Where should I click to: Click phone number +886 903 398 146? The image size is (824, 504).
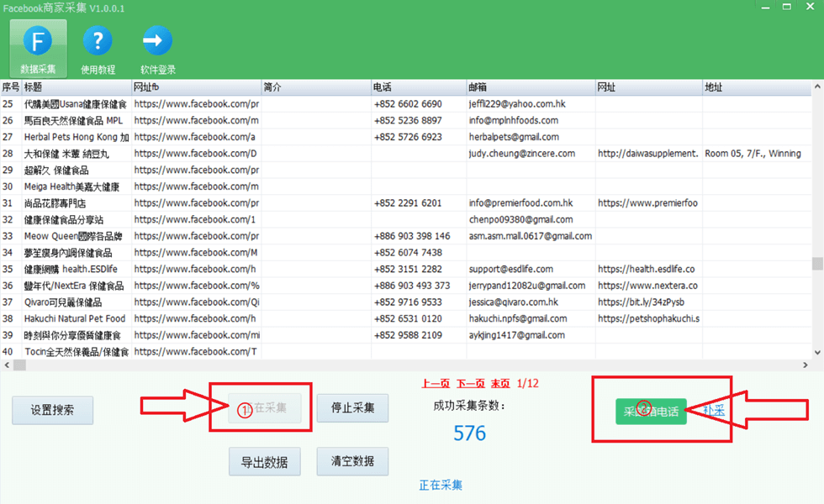[x=412, y=236]
